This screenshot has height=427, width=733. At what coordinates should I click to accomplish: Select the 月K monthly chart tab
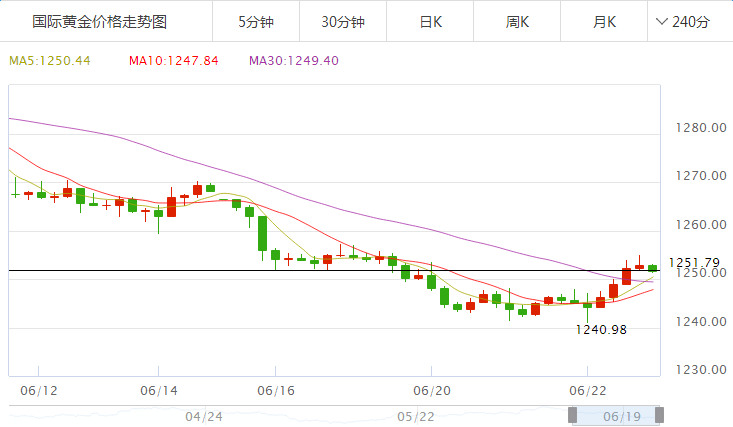[x=603, y=21]
